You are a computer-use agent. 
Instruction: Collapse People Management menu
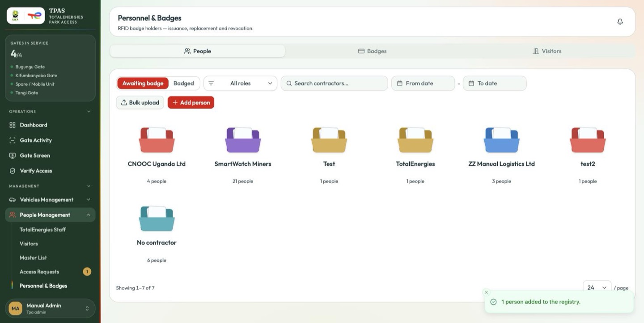50,215
